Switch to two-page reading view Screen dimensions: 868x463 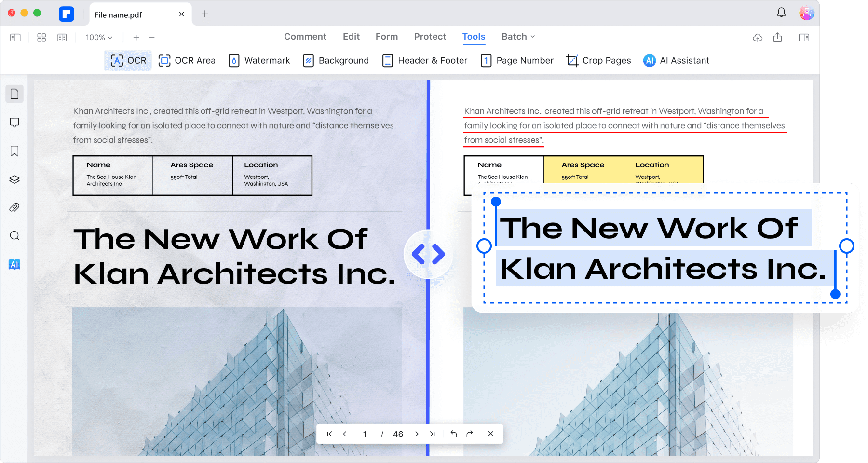click(x=62, y=38)
